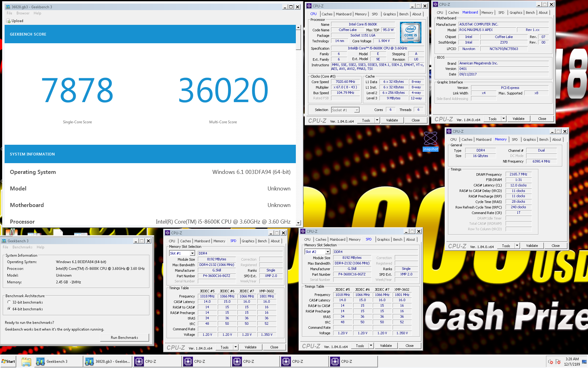Expand Tools arrow in Slot #2 SPD window
This screenshot has width=588, height=368.
coord(371,346)
